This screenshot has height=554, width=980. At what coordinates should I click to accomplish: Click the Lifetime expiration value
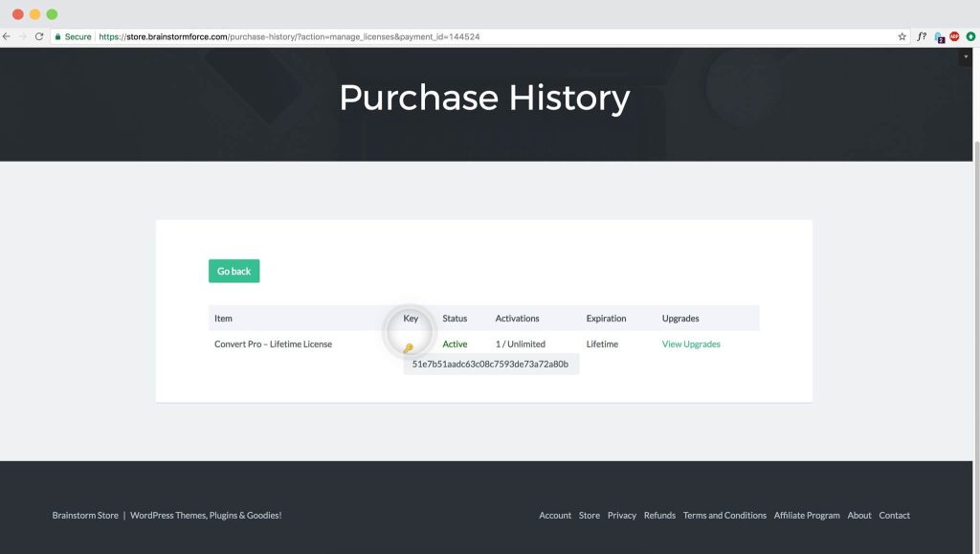coord(602,344)
